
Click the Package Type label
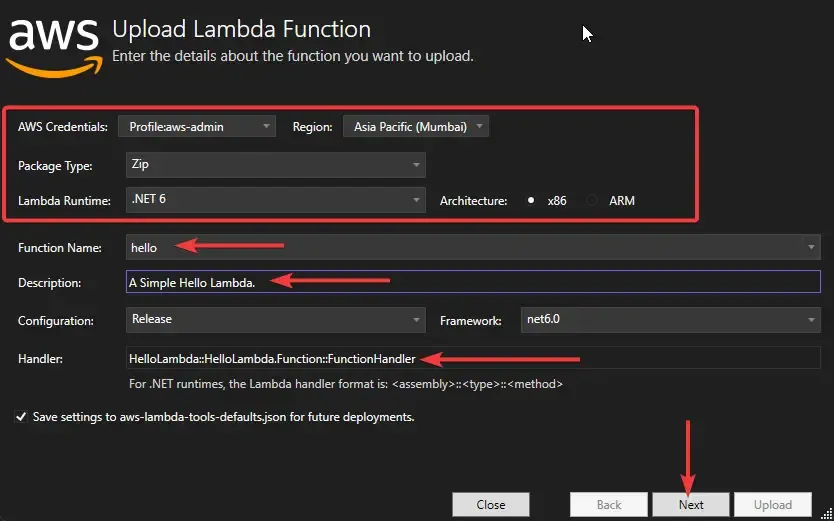tap(55, 166)
